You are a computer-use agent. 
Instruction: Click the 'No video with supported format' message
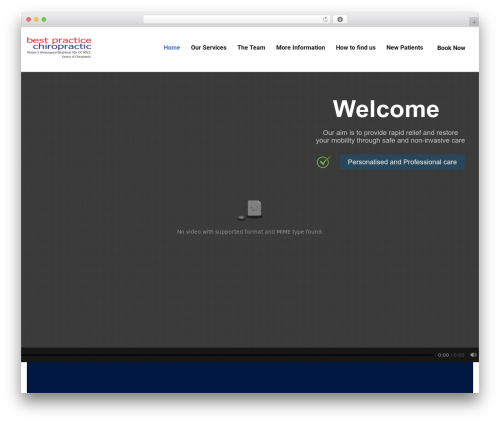pos(250,232)
